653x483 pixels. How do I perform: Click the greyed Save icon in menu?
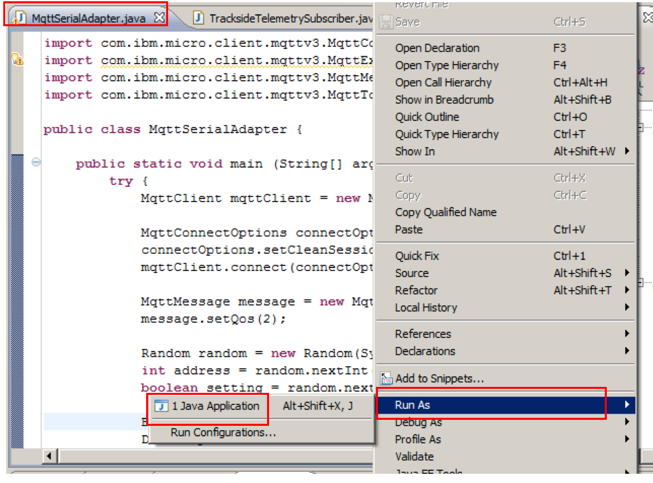(x=386, y=22)
